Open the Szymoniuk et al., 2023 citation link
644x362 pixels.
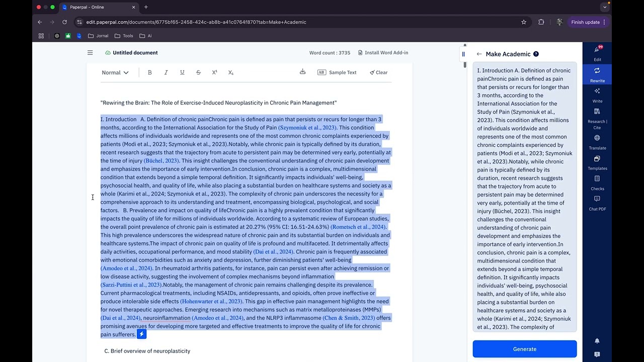coord(308,128)
